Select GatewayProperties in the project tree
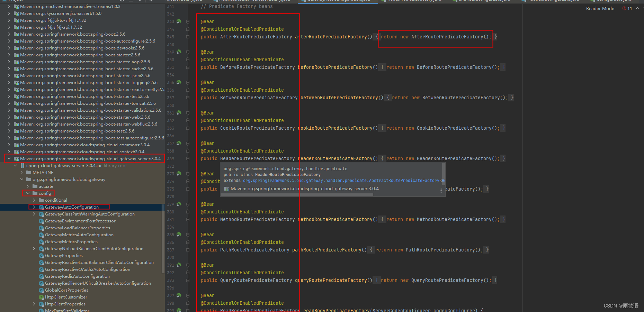 click(x=64, y=256)
